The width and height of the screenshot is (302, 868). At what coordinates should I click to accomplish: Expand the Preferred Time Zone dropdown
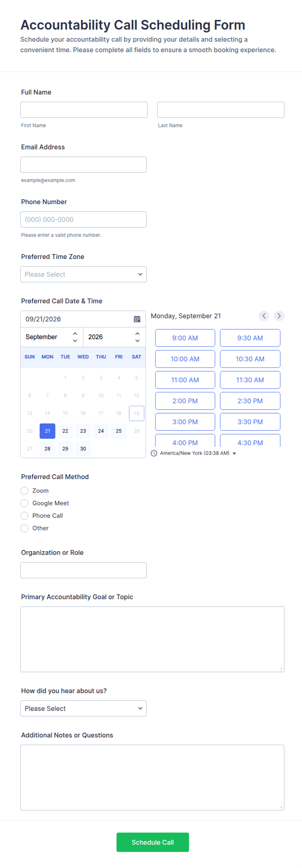[x=83, y=274]
